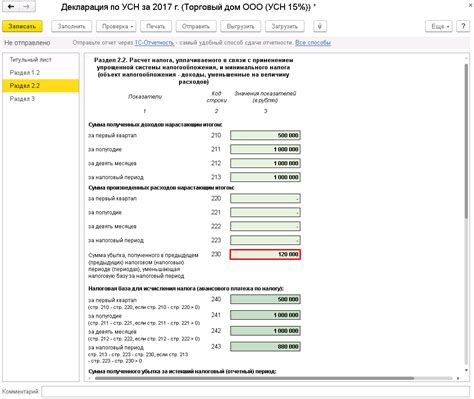
Task: Save with the Записать button
Action: point(22,26)
